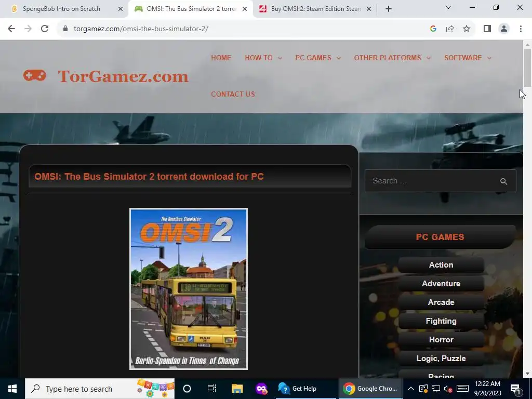532x399 pixels.
Task: Click the PC GAMES sidebar heading
Action: [440, 237]
